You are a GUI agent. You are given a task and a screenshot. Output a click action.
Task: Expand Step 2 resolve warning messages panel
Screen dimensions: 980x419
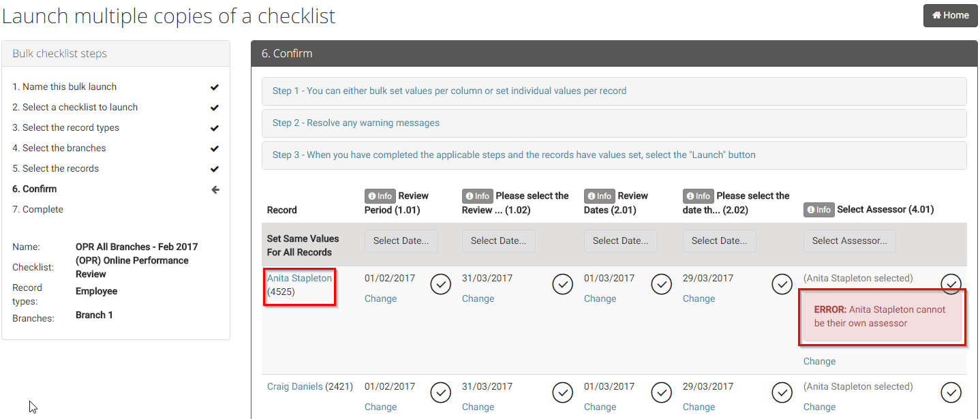click(x=614, y=123)
